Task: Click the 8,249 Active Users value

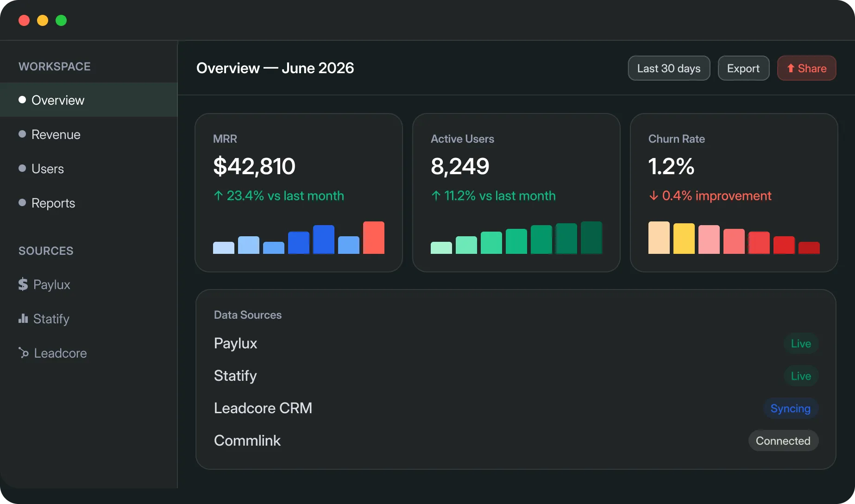Action: pyautogui.click(x=460, y=166)
